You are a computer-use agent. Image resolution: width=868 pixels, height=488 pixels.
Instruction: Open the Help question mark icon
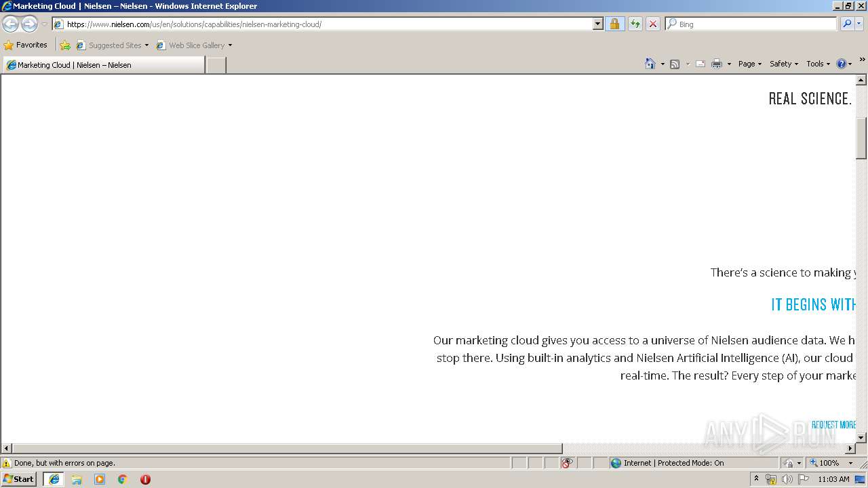click(x=842, y=64)
